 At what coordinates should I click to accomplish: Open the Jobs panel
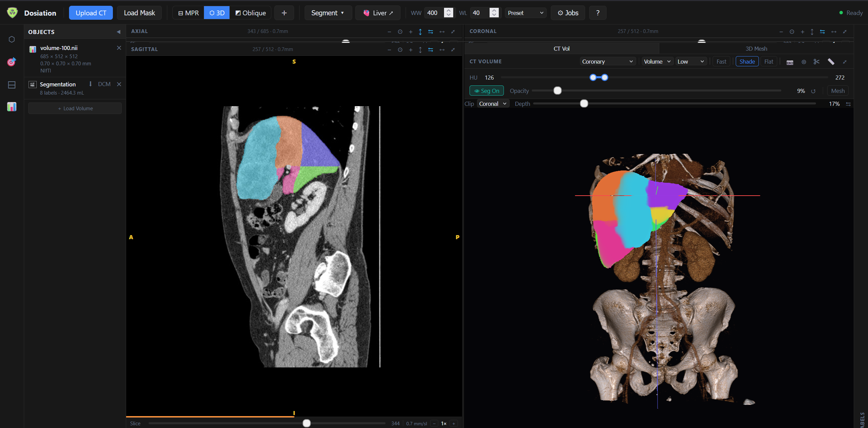[568, 13]
